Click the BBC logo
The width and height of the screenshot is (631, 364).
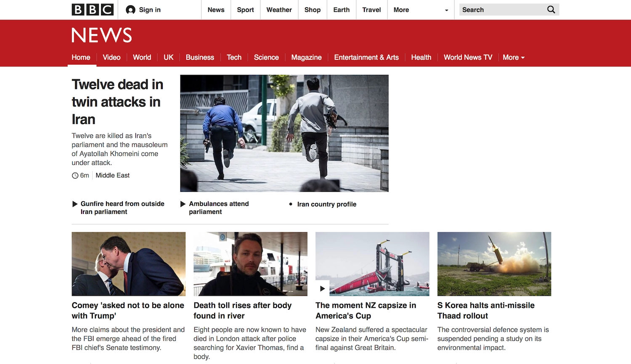pyautogui.click(x=93, y=9)
